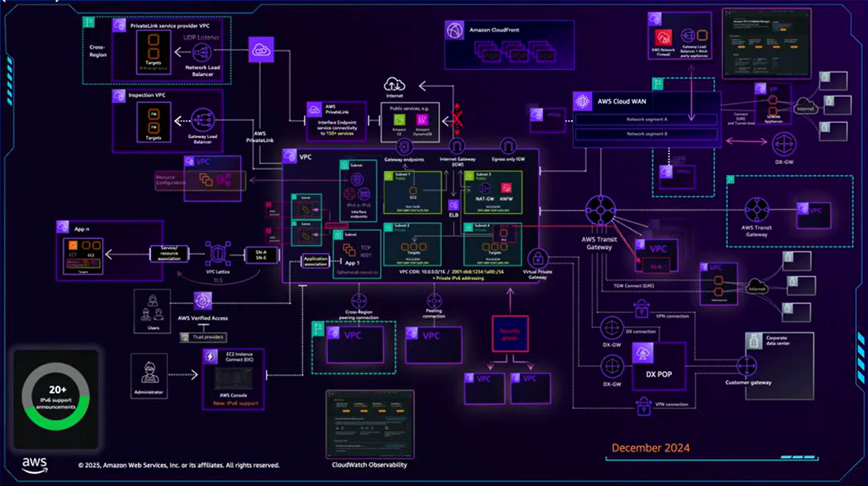
Task: Click the AWS logo in bottom corner
Action: (x=34, y=465)
